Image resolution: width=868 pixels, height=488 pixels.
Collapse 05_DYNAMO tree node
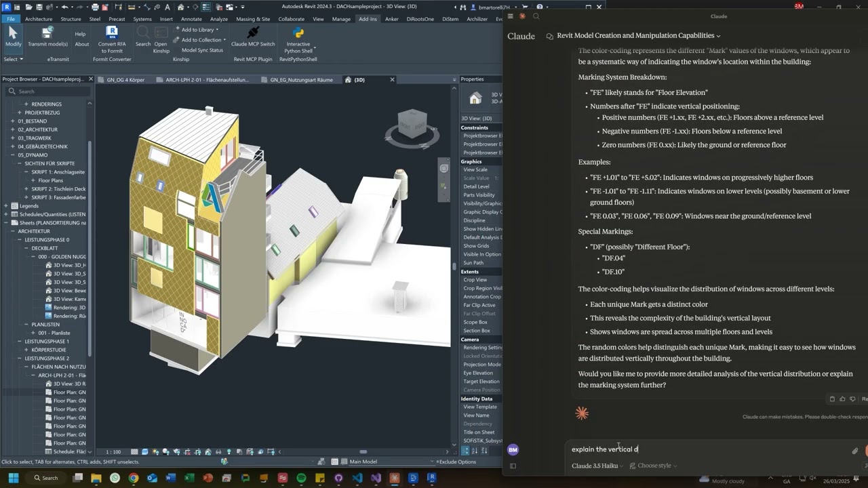(x=12, y=155)
